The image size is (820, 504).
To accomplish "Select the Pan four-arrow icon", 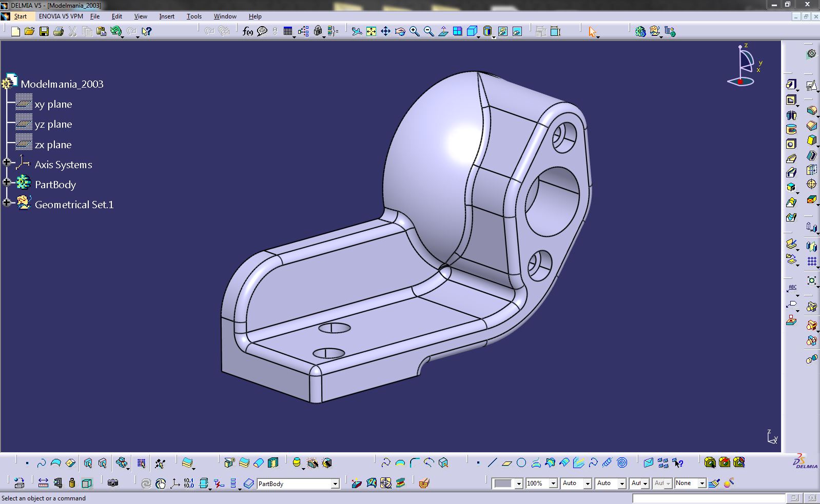I will tap(385, 32).
